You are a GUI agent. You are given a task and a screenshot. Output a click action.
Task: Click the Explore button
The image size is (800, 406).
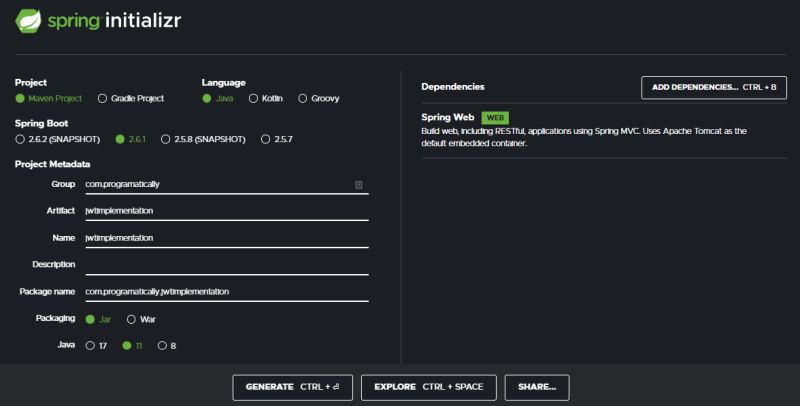click(x=429, y=387)
